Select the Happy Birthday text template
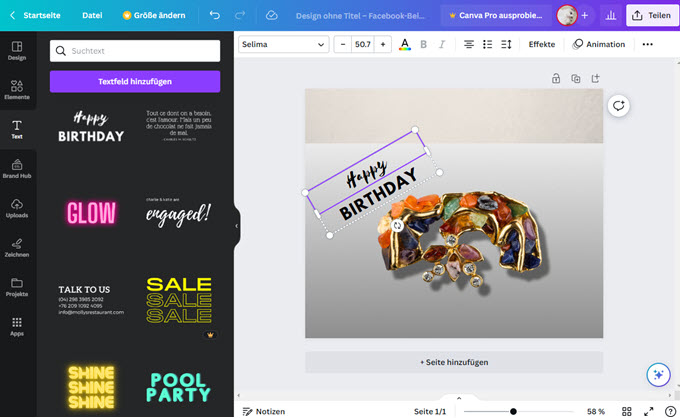This screenshot has height=418, width=680. (91, 126)
